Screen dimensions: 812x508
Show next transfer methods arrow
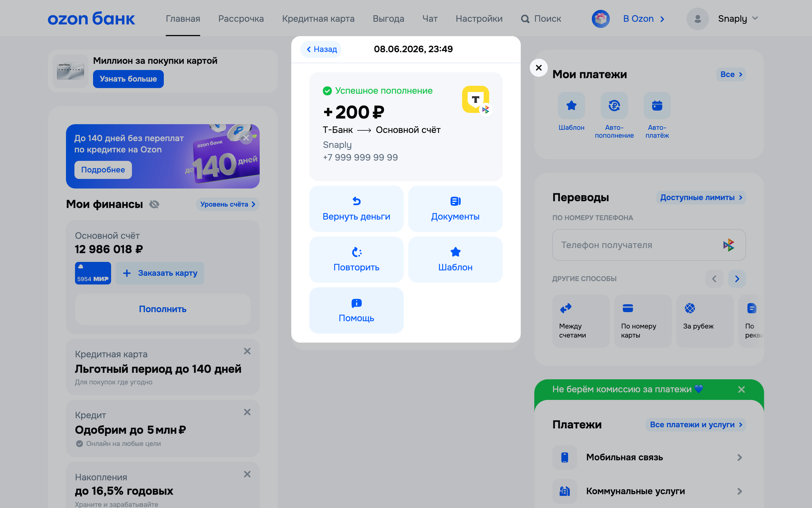[x=737, y=279]
